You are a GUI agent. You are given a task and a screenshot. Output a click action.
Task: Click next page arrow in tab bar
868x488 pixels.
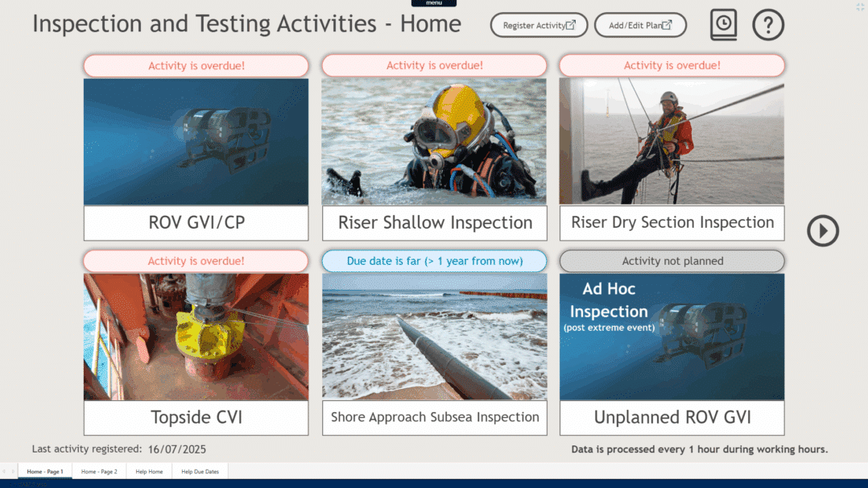point(13,471)
